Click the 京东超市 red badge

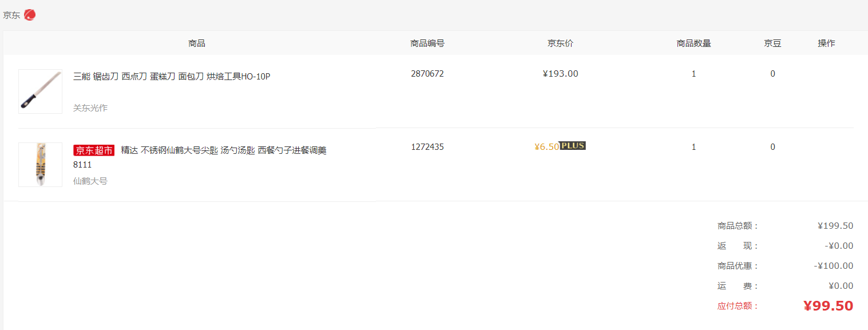pos(94,150)
